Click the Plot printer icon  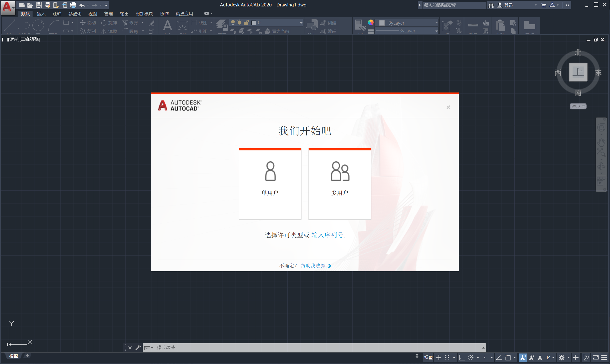[x=73, y=5]
